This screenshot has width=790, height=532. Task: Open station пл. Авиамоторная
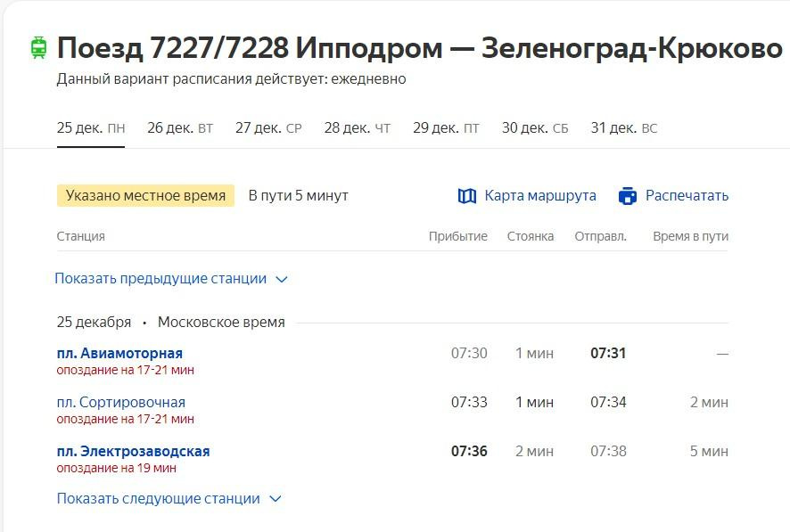[119, 354]
